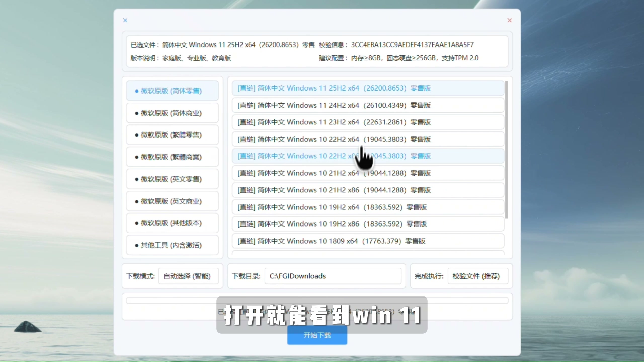Select Windows 10 21H2 x86 (19044.1288) entry
644x362 pixels.
tap(368, 190)
